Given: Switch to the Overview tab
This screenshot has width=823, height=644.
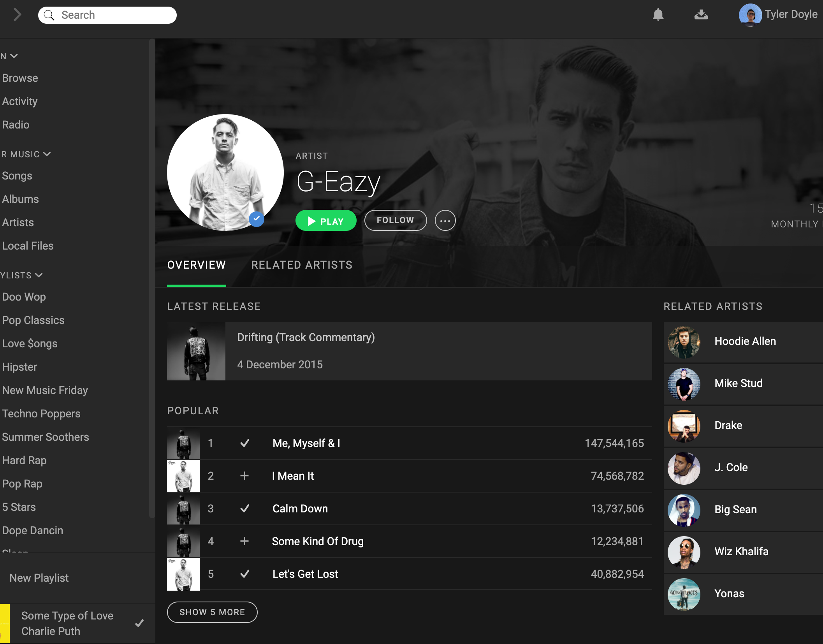Looking at the screenshot, I should pos(197,265).
